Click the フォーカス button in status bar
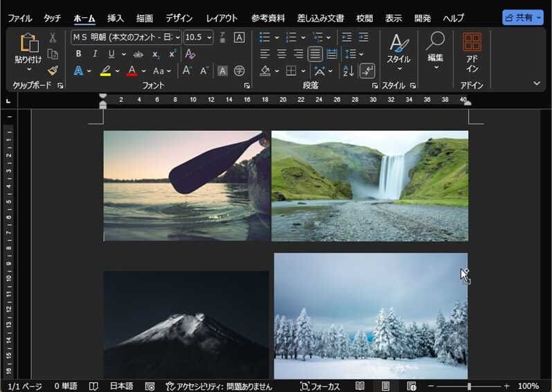The height and width of the screenshot is (392, 552). 320,386
